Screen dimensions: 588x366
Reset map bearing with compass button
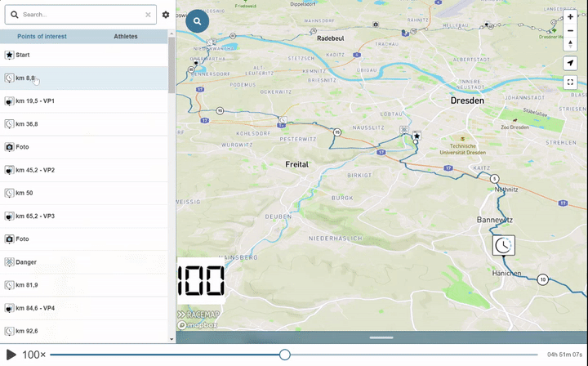(570, 45)
